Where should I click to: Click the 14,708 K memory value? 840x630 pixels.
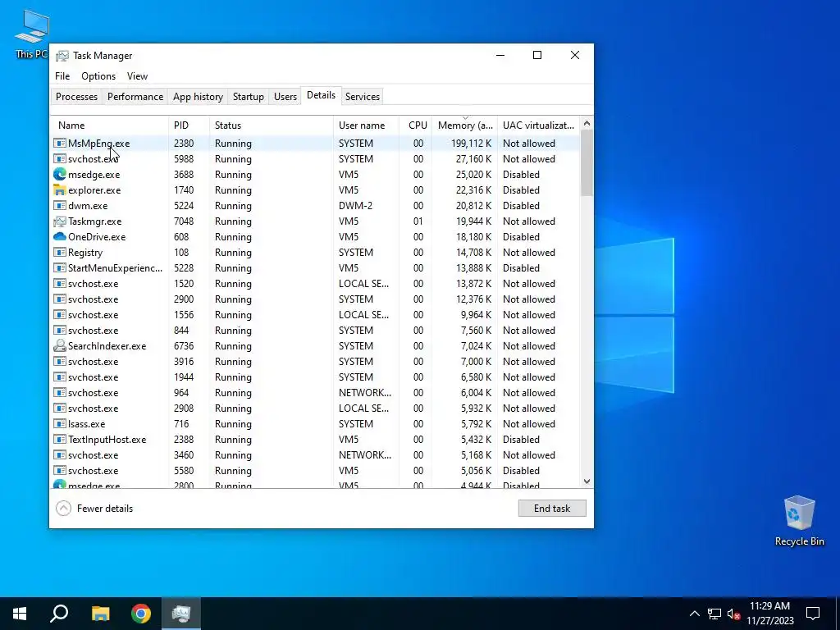tap(473, 253)
